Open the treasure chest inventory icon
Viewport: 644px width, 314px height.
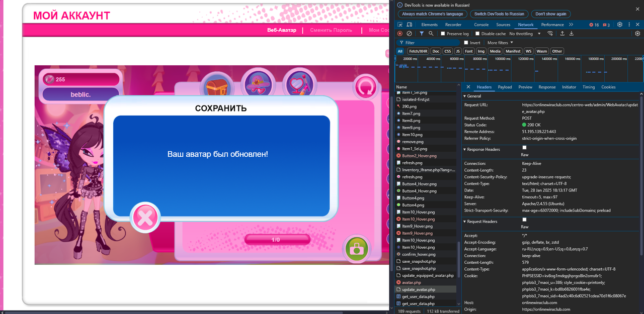pyautogui.click(x=217, y=86)
